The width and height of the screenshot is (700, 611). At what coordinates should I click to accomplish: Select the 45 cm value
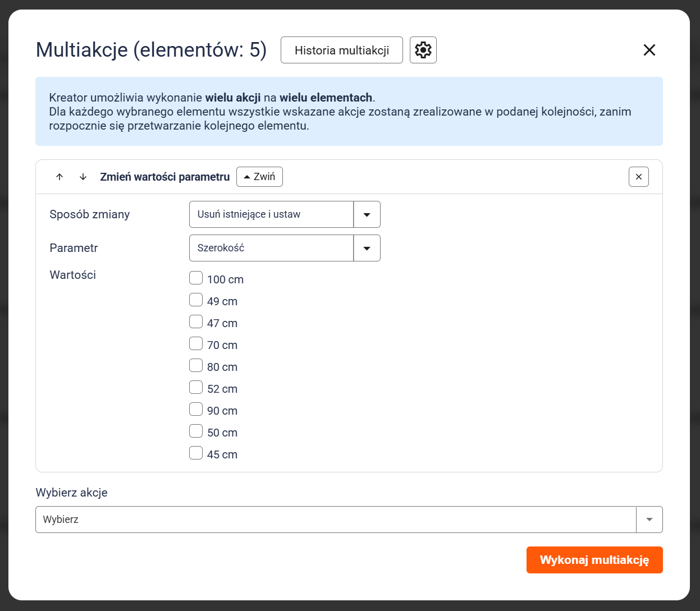196,453
